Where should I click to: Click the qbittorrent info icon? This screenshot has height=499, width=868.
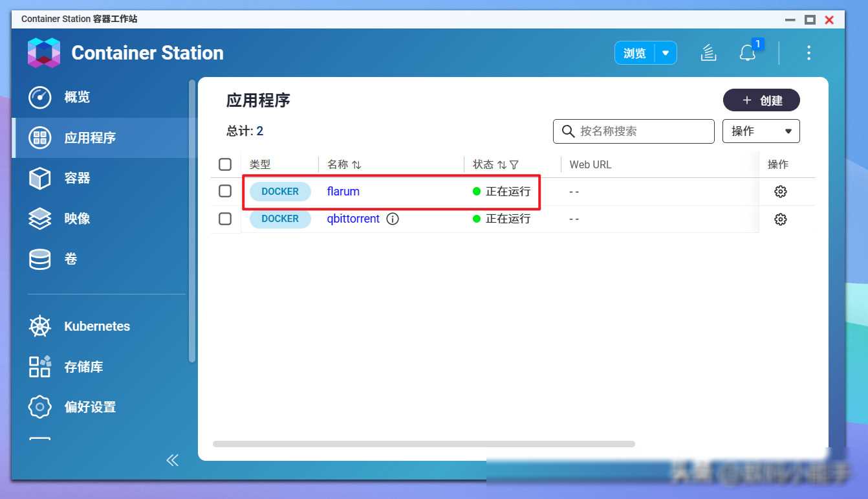393,219
